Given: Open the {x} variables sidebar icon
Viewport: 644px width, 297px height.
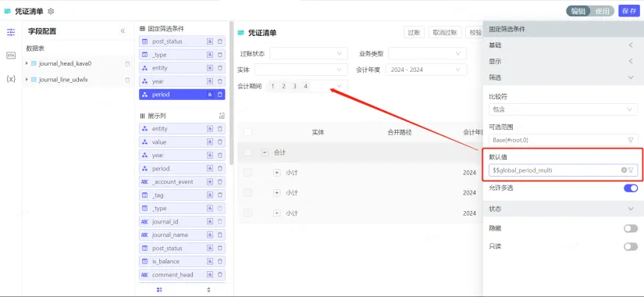Looking at the screenshot, I should 11,79.
